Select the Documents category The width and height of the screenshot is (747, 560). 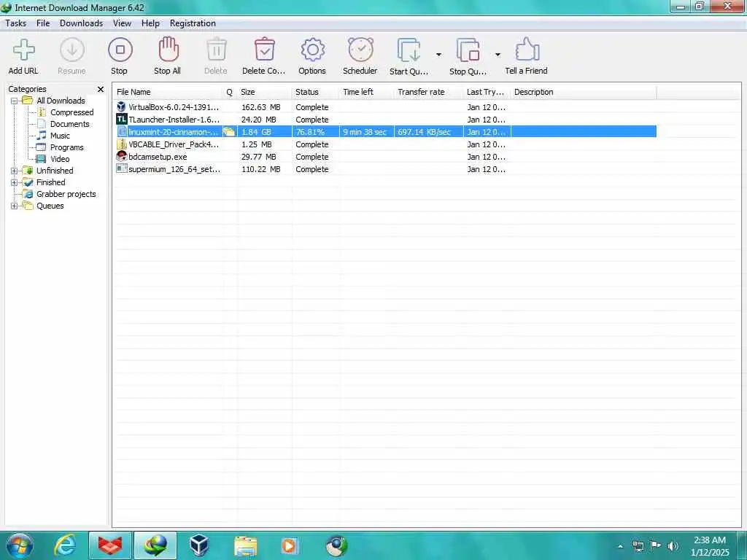70,124
